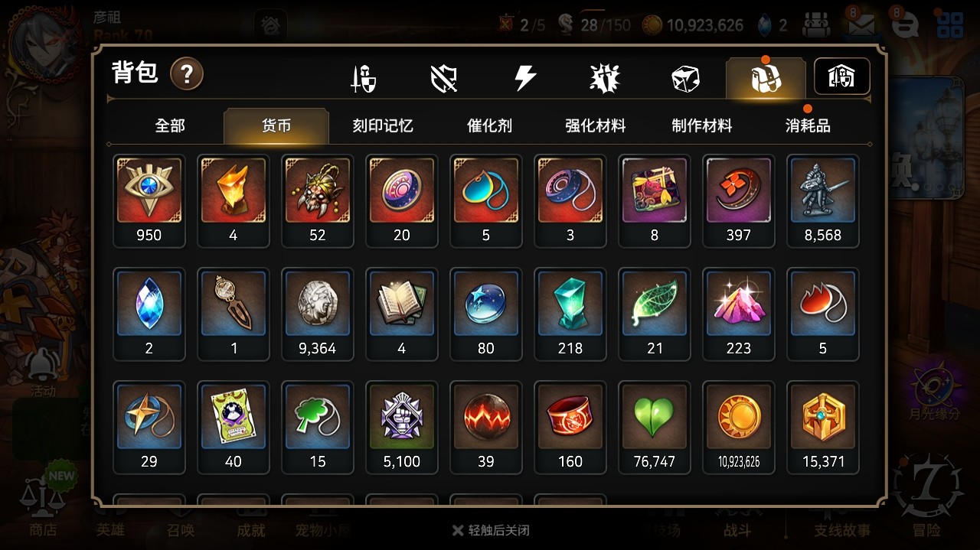Screen dimensions: 980x550
Task: Tap 轻触后关闭 to close the backpack
Action: [x=491, y=530]
